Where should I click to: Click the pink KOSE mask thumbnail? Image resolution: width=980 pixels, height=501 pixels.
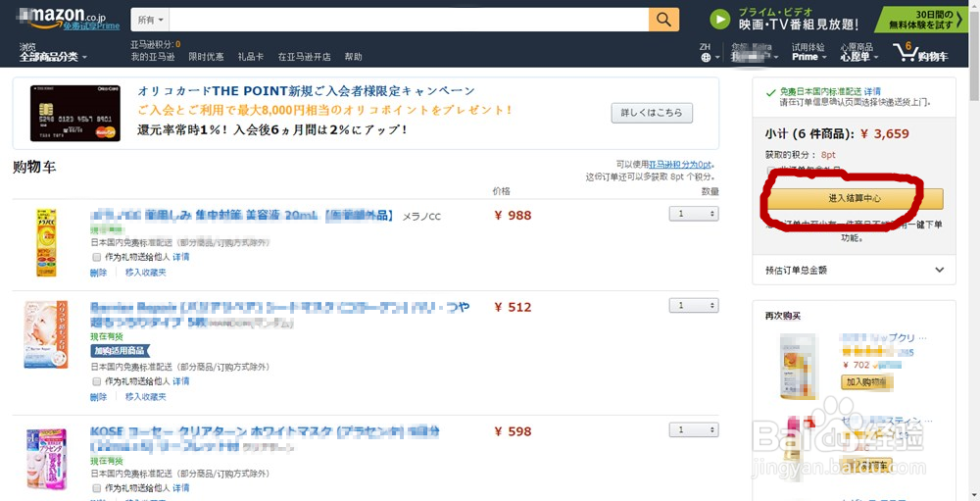tap(46, 459)
